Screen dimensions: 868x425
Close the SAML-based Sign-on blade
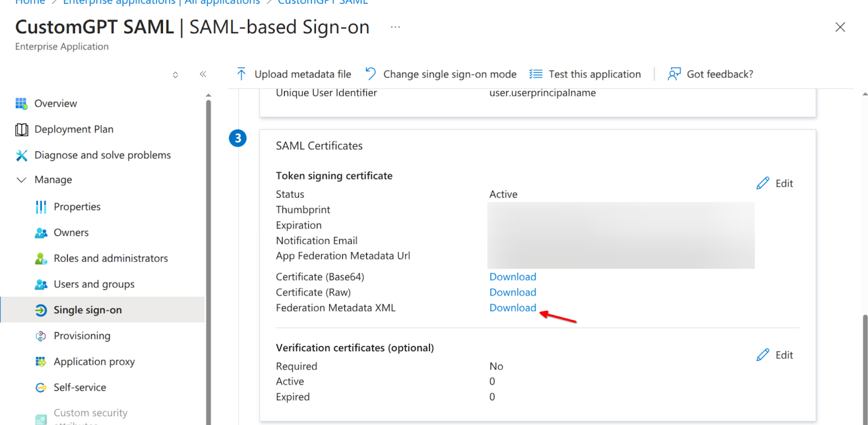(x=840, y=27)
